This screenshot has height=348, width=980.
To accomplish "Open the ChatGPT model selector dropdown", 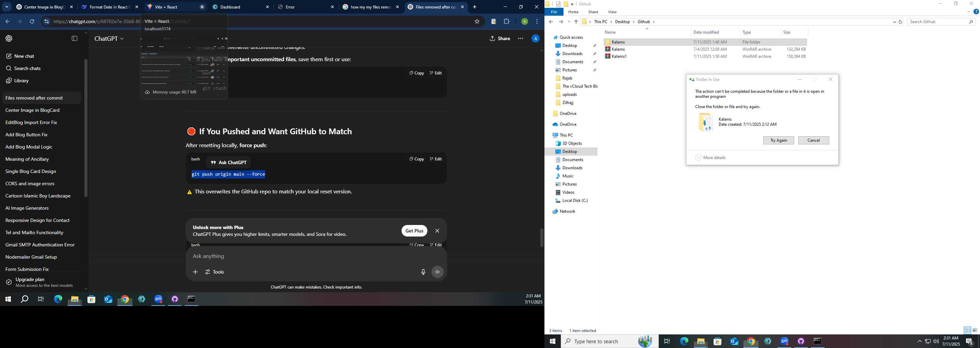I will coord(109,38).
